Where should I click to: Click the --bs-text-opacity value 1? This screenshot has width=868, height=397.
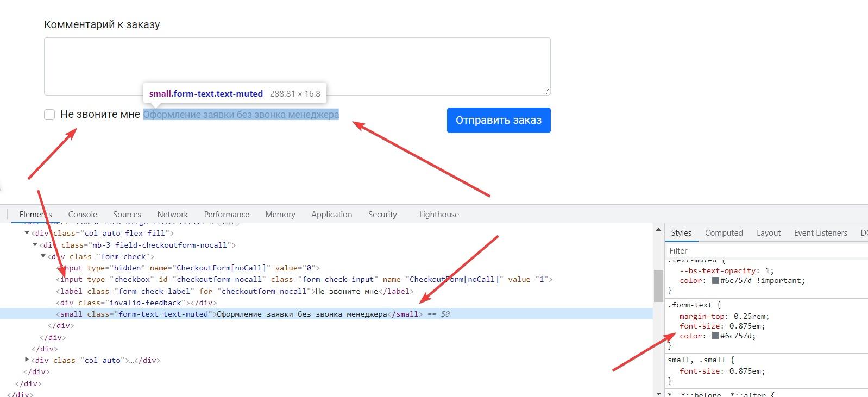coord(767,270)
